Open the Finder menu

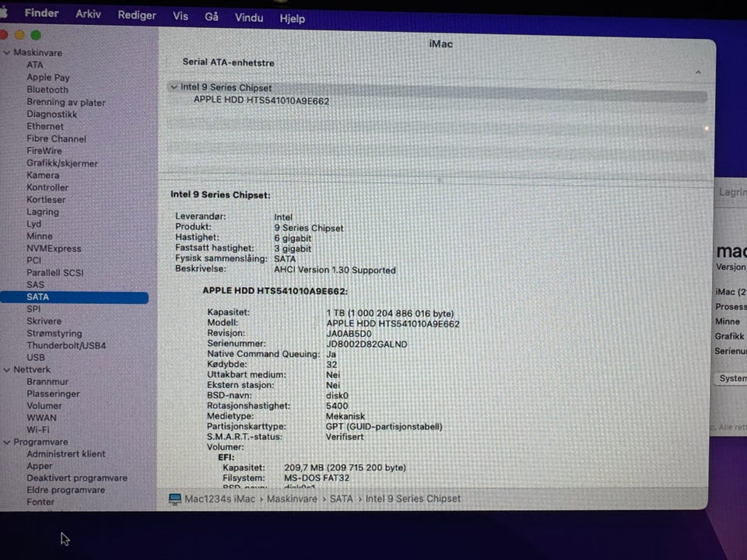pos(41,13)
